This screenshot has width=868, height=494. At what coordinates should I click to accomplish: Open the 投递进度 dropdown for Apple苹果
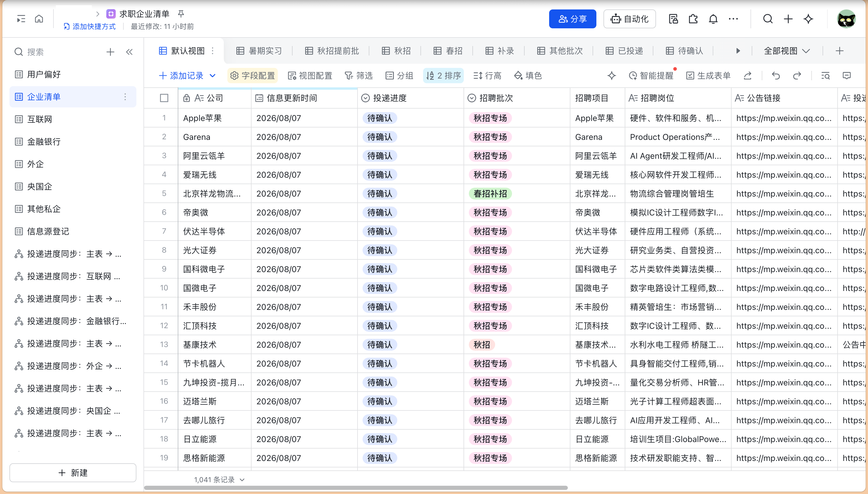380,118
